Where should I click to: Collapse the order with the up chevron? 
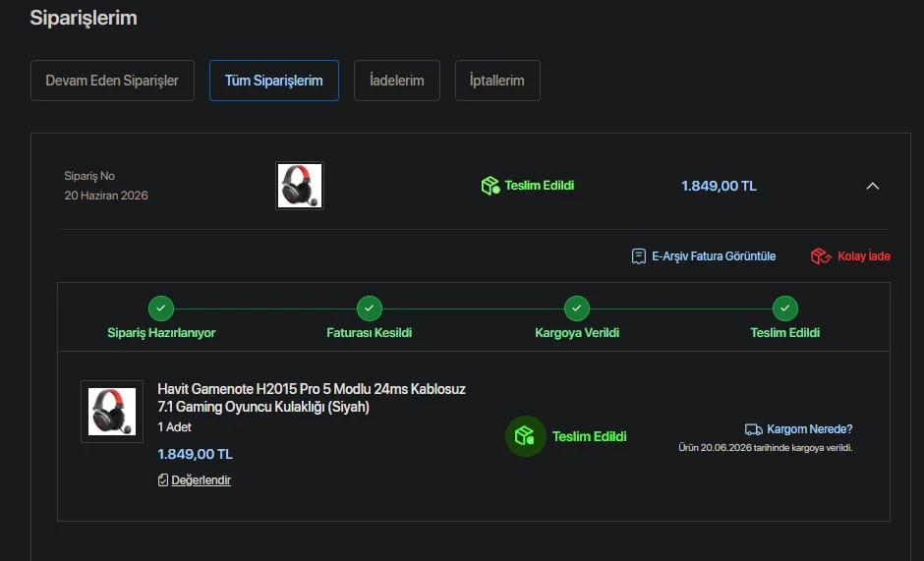[873, 187]
